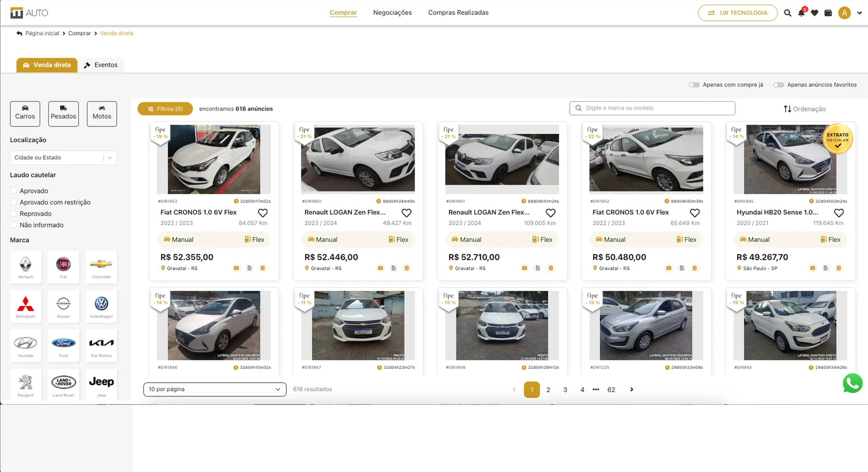The height and width of the screenshot is (472, 868).
Task: Filter by Chevrolet brand logo
Action: click(101, 267)
